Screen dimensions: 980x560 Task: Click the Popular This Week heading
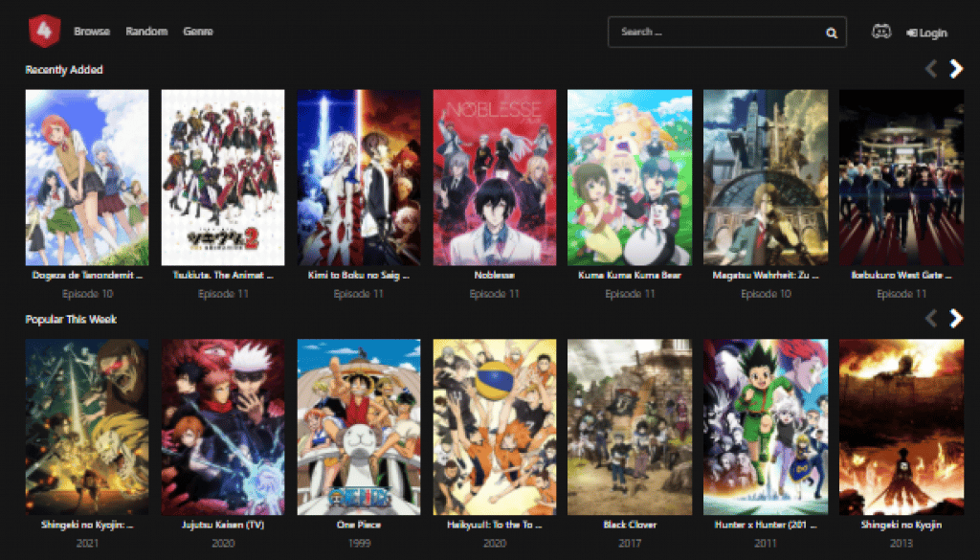[x=71, y=319]
